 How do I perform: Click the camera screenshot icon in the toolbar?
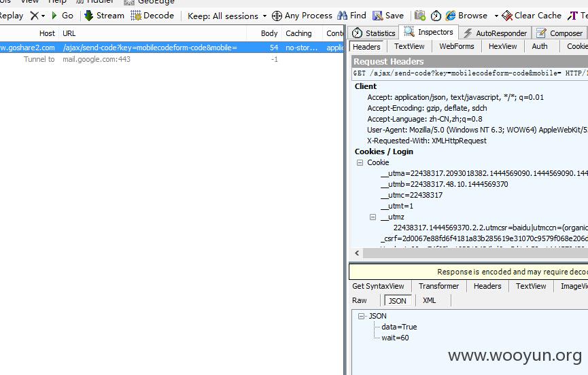point(420,16)
